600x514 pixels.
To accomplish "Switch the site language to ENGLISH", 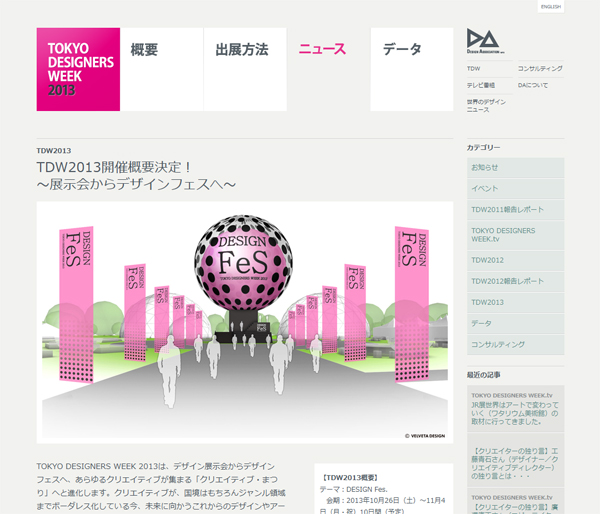I will tap(551, 7).
